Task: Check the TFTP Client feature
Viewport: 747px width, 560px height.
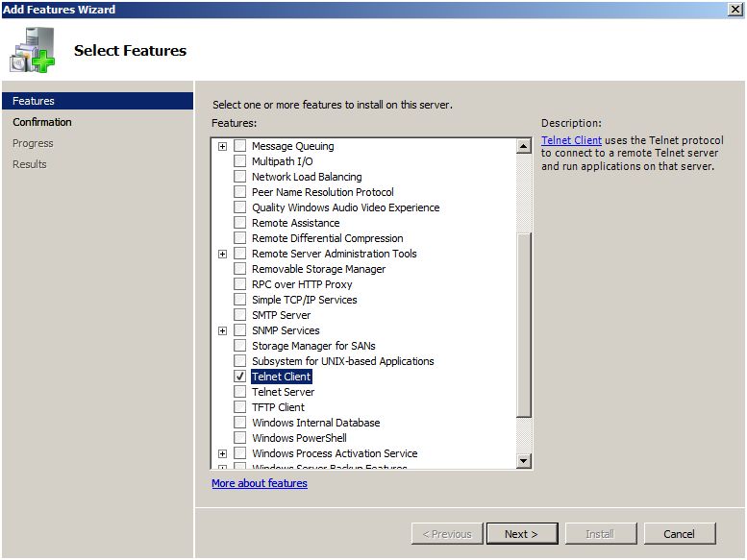Action: tap(239, 407)
